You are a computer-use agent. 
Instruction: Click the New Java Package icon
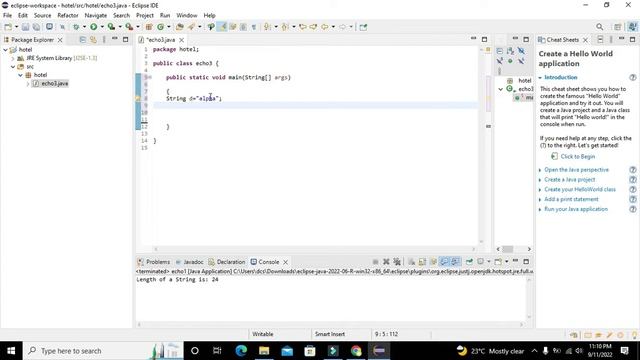click(x=149, y=27)
